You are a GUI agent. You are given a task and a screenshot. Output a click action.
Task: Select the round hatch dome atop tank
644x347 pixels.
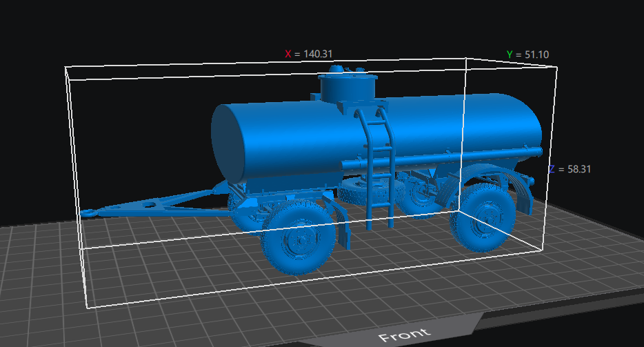pyautogui.click(x=348, y=86)
